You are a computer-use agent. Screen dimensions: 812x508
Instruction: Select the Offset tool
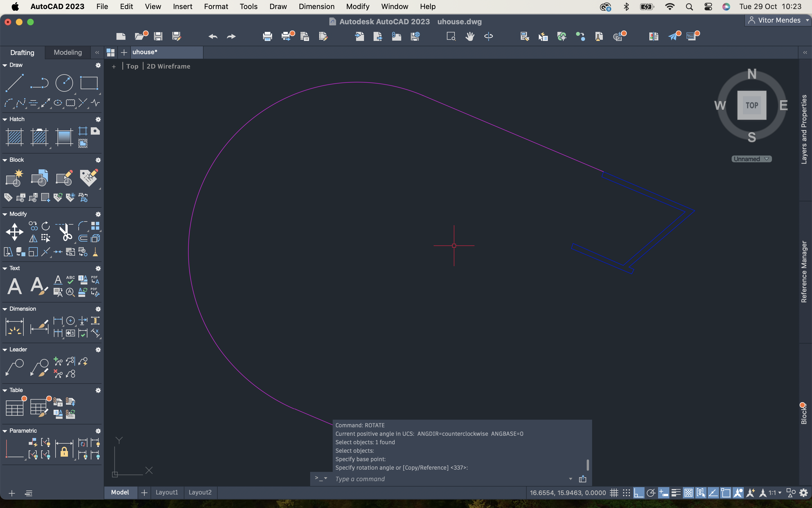[83, 238]
